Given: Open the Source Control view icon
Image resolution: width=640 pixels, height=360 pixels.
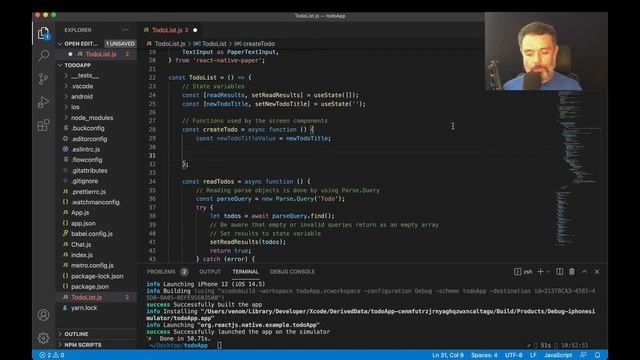Looking at the screenshot, I should pyautogui.click(x=43, y=78).
